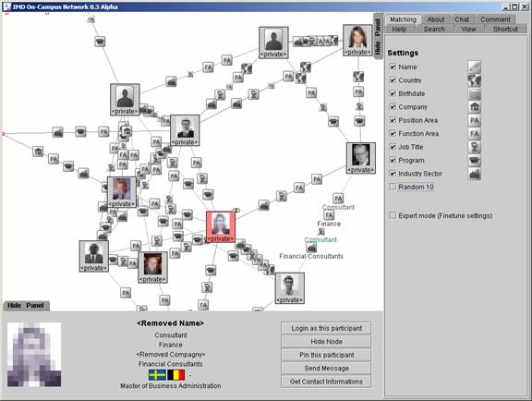The image size is (532, 401).
Task: Click the Position Area PA icon in Settings
Action: [475, 120]
